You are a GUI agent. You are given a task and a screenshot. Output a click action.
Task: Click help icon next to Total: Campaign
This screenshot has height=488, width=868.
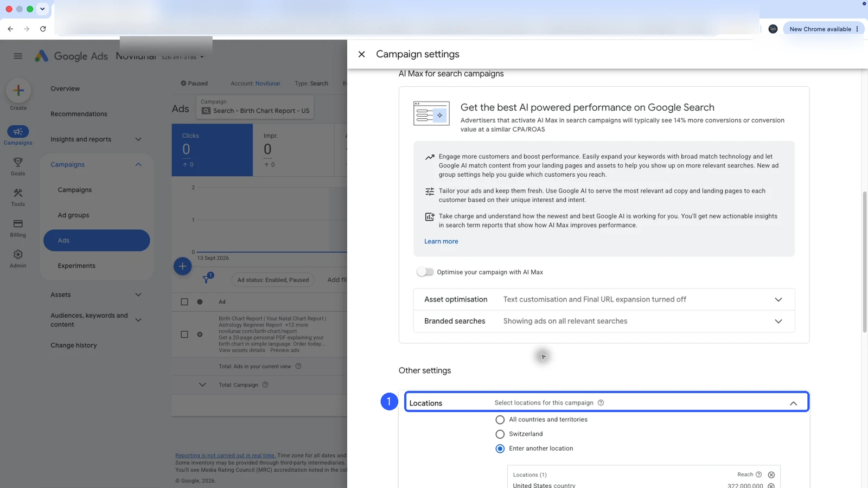265,385
